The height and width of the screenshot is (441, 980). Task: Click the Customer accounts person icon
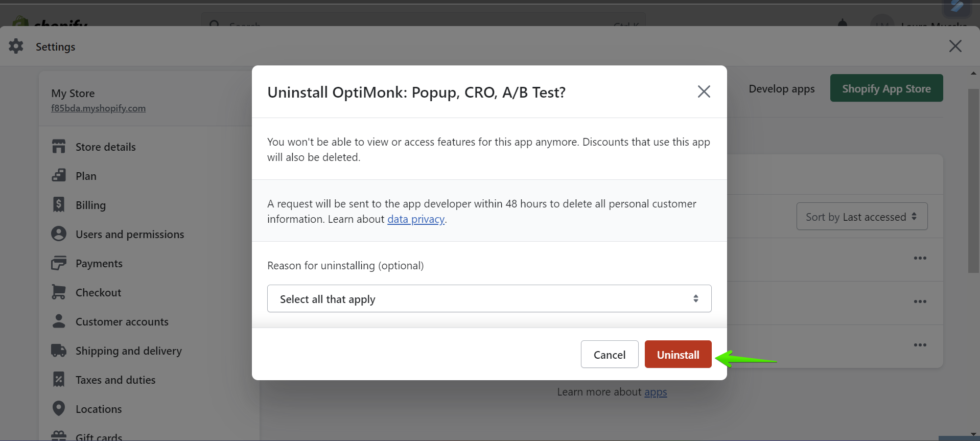(x=59, y=321)
